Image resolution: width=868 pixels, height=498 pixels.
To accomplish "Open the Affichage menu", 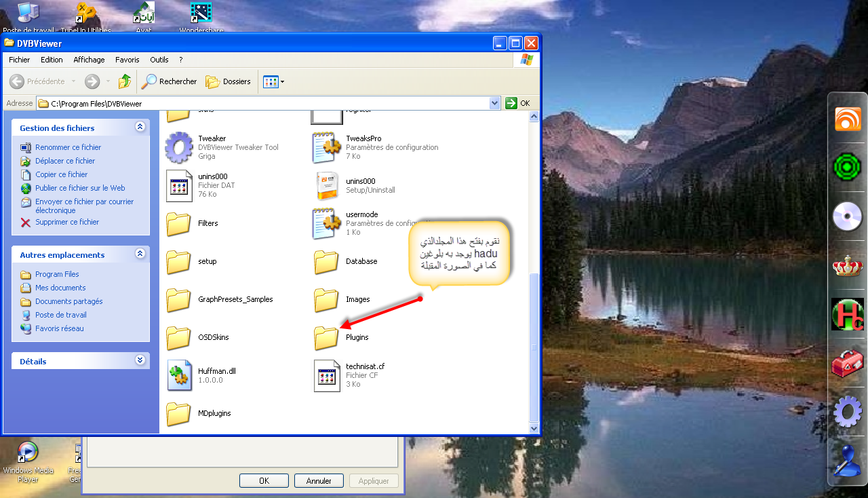I will point(89,60).
